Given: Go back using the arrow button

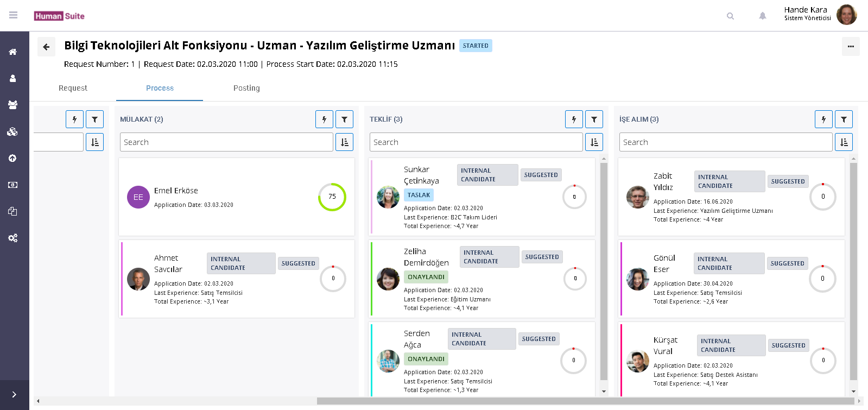Looking at the screenshot, I should tap(46, 47).
